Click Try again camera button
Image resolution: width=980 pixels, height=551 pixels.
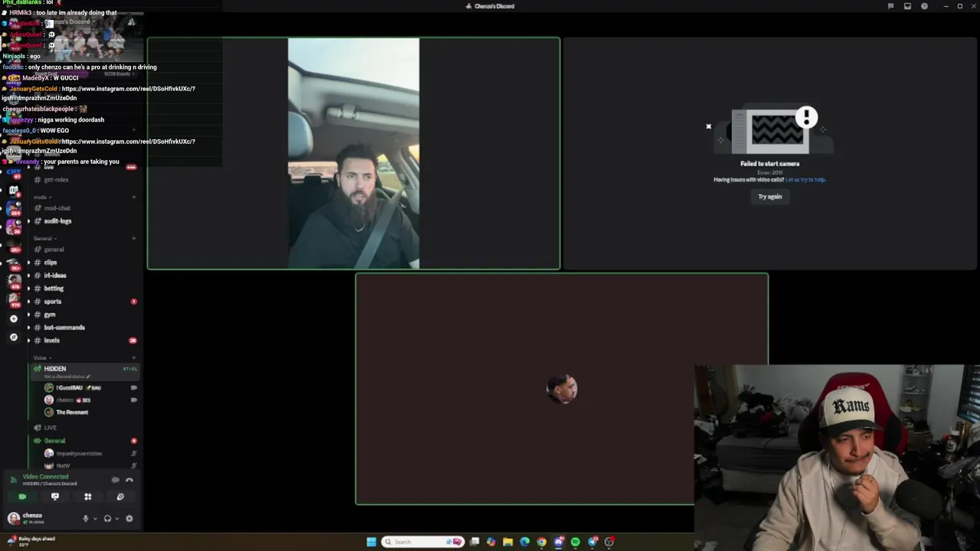[x=769, y=197]
